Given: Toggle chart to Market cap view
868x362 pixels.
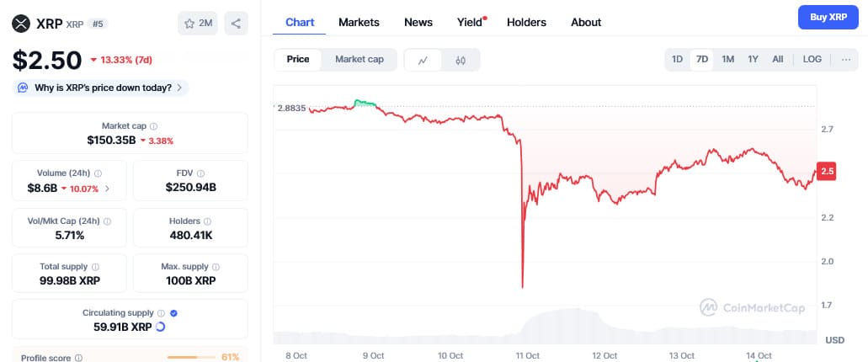Looking at the screenshot, I should 359,60.
